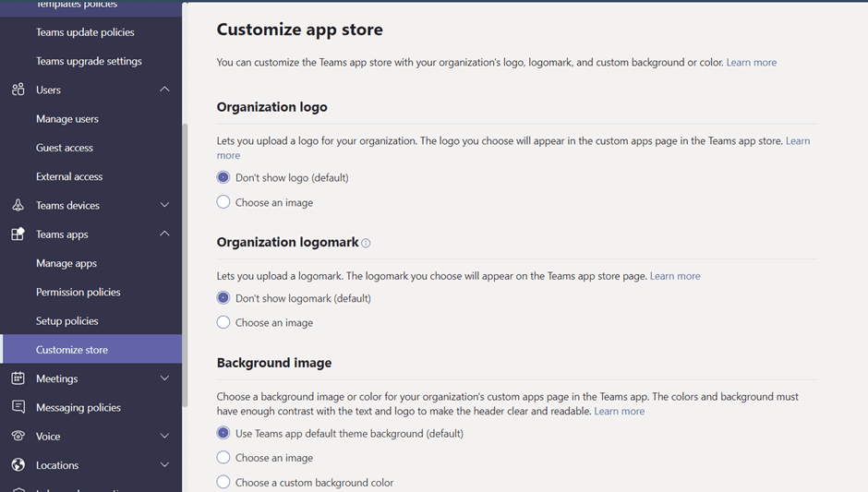Click the Organization logo heading
This screenshot has width=868, height=492.
(x=271, y=107)
